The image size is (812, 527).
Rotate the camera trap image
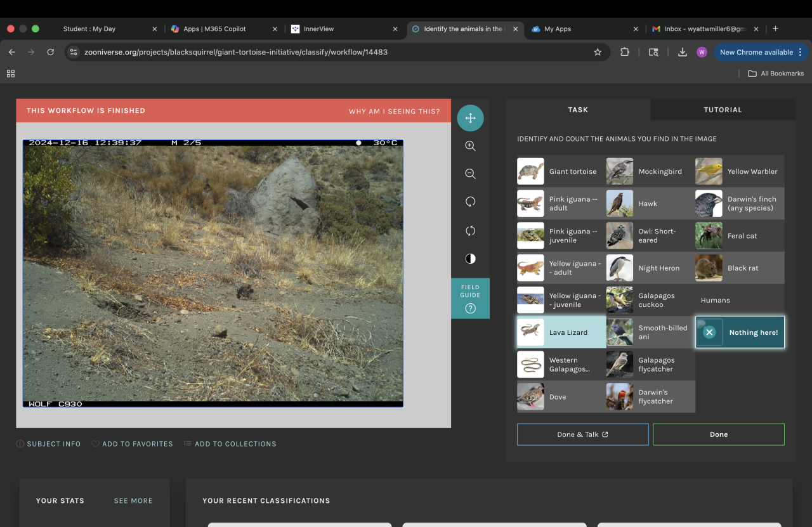[x=470, y=202]
